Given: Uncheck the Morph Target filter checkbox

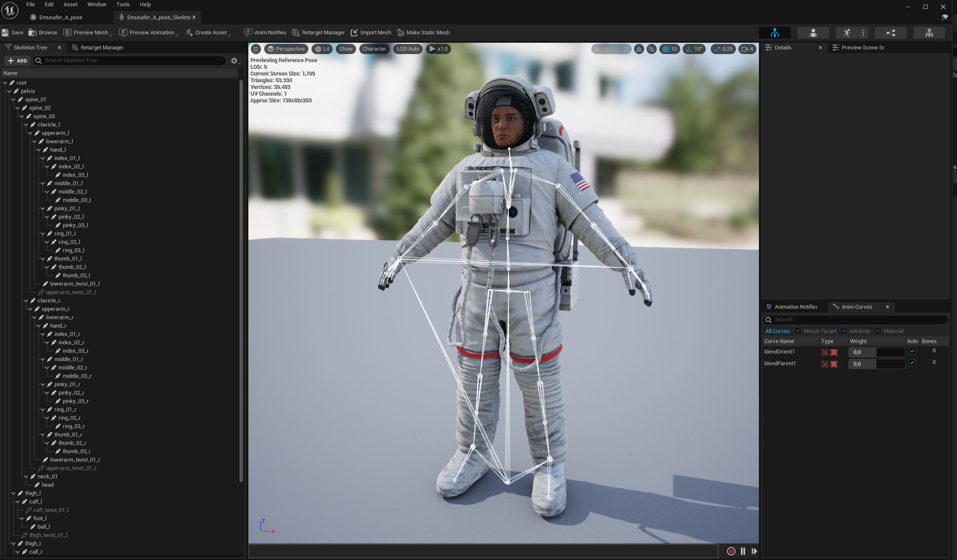Looking at the screenshot, I should (x=797, y=331).
